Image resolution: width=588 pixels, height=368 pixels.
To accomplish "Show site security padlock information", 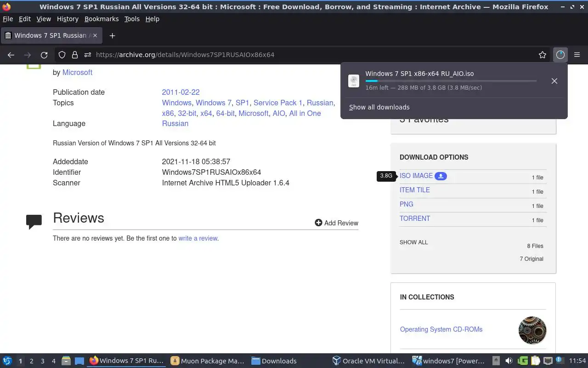I will pos(74,55).
